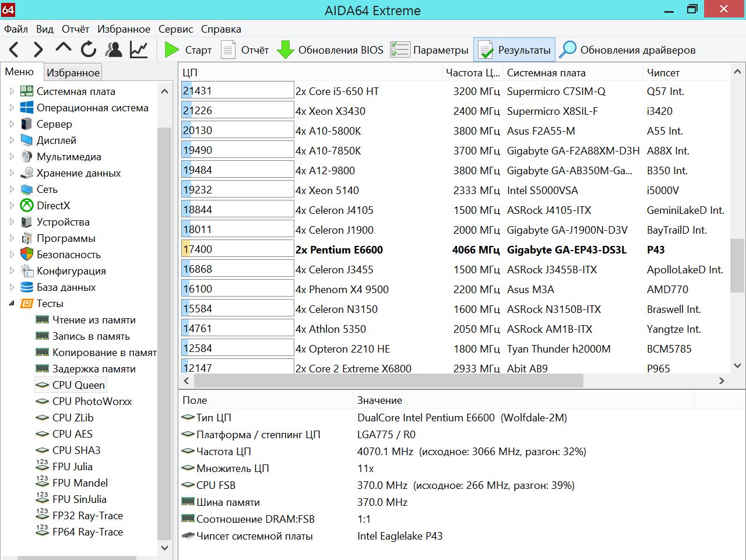Image resolution: width=746 pixels, height=560 pixels.
Task: Select CPU ZLib test
Action: pos(73,418)
